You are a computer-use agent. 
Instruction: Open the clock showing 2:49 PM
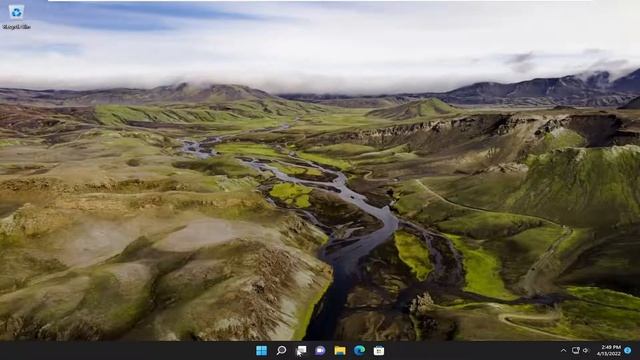click(x=609, y=351)
